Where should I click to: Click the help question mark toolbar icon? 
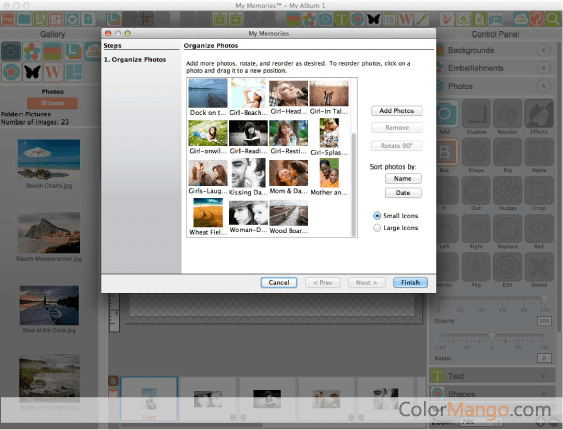(x=537, y=19)
